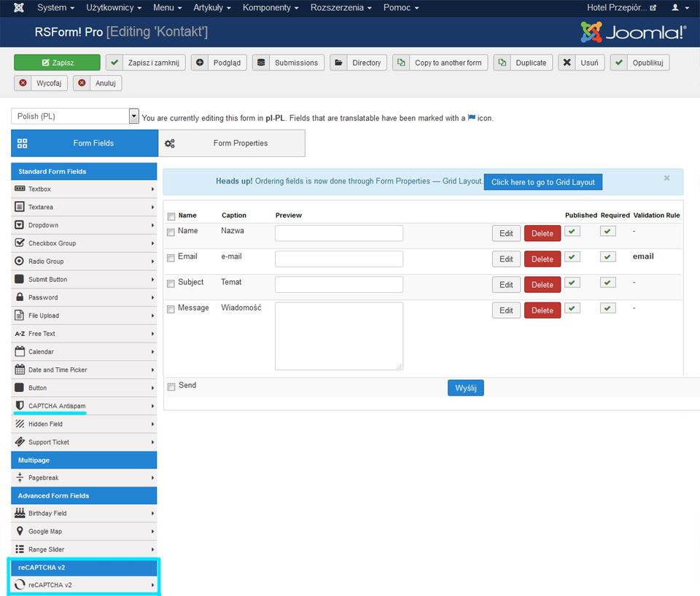Click the File Upload icon

pyautogui.click(x=19, y=315)
